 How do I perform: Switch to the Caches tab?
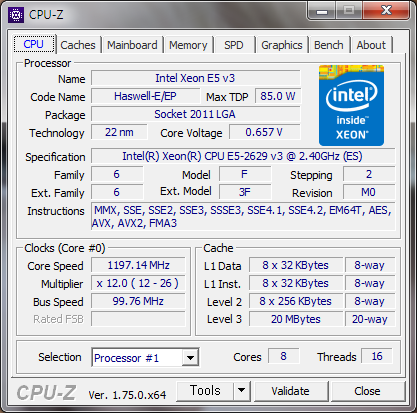pyautogui.click(x=78, y=45)
